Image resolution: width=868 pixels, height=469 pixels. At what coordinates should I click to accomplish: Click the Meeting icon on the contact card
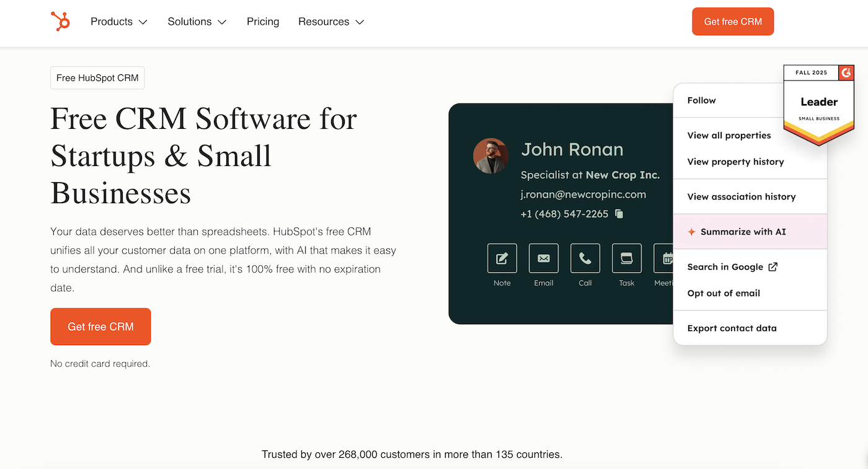click(x=663, y=257)
